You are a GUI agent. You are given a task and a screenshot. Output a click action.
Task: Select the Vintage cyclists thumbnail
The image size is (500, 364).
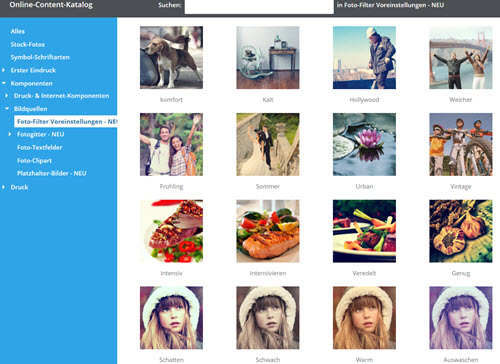coord(461,144)
